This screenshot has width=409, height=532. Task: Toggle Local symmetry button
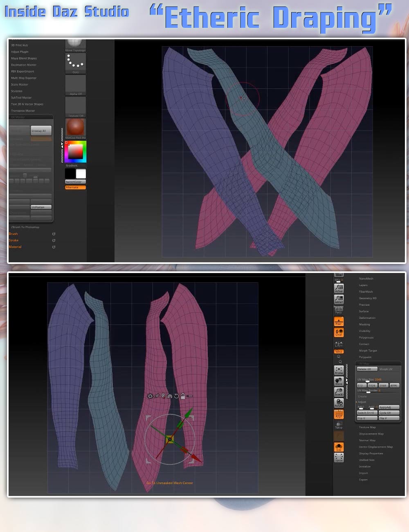click(x=339, y=332)
